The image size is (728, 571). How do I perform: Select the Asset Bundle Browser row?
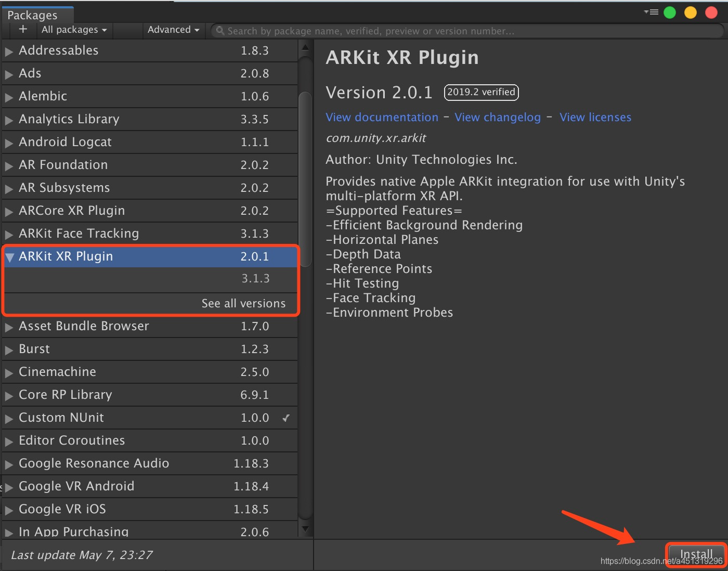point(151,326)
